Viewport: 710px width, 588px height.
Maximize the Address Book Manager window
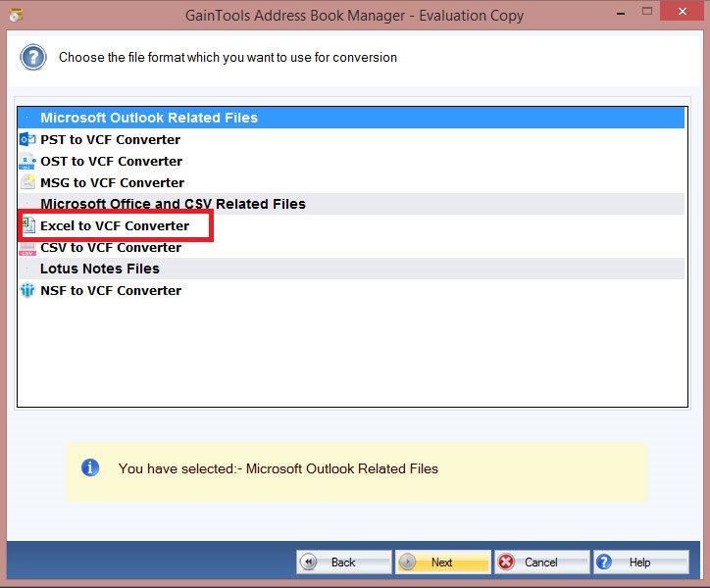click(x=647, y=12)
